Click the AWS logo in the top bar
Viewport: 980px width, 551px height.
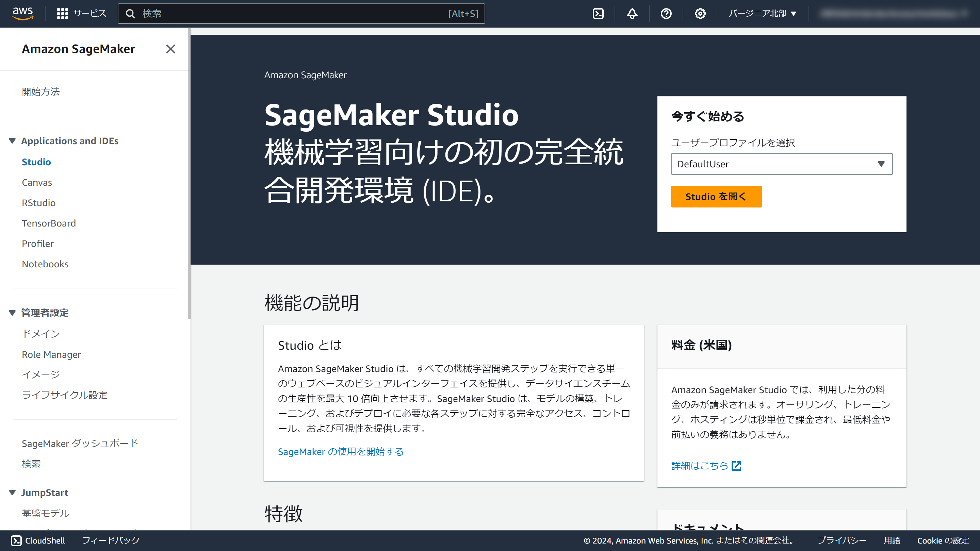tap(23, 13)
